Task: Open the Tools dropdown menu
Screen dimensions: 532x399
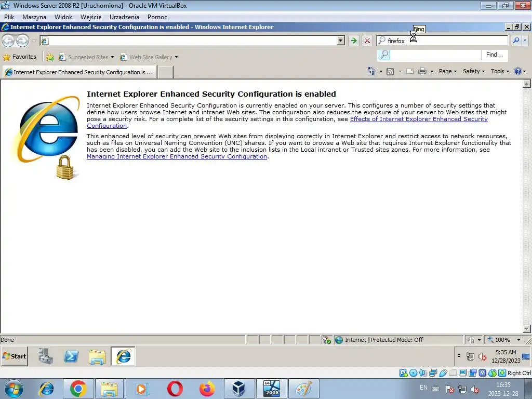Action: [500, 71]
